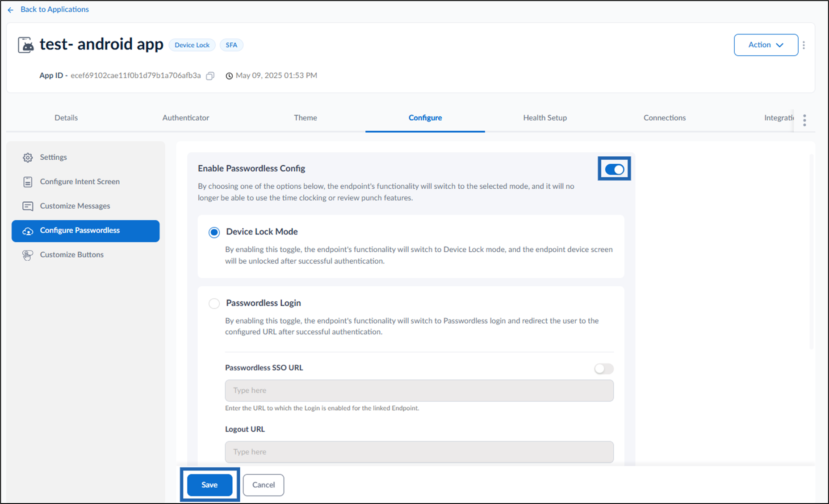829x504 pixels.
Task: Click the Cancel button
Action: pos(264,485)
